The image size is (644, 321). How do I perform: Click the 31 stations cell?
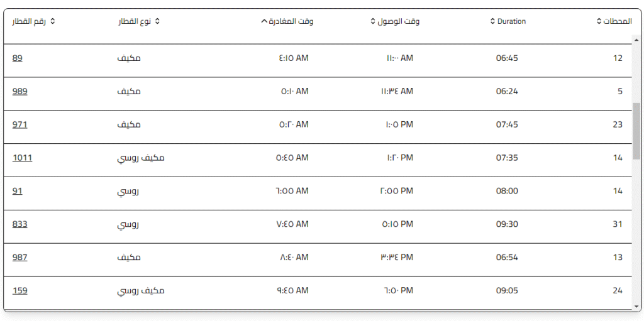618,224
